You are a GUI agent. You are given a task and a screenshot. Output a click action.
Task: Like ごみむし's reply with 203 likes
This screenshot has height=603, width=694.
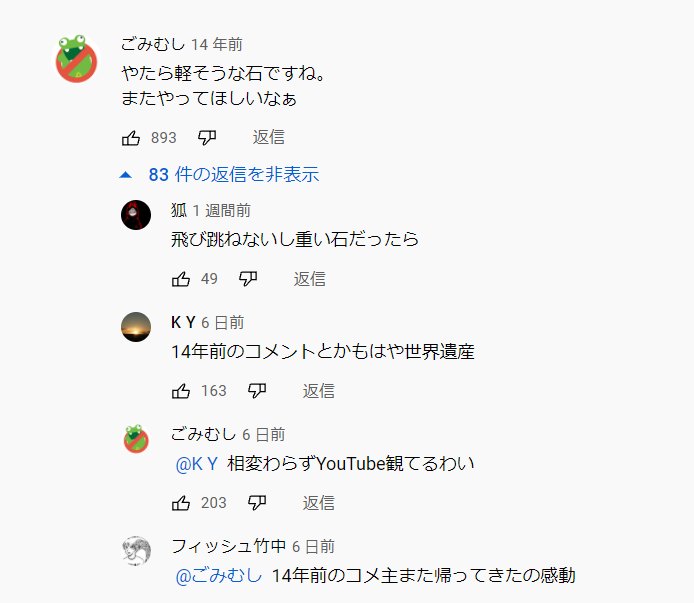click(x=181, y=503)
